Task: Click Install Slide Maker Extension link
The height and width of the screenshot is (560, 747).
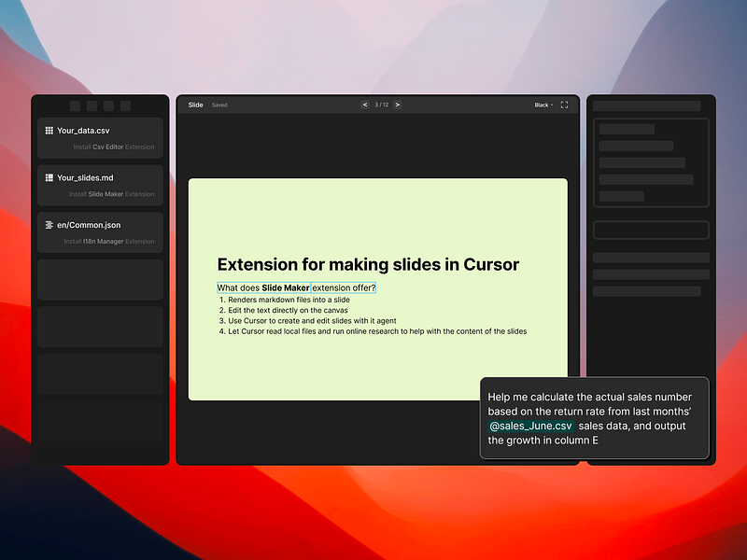Action: [111, 194]
